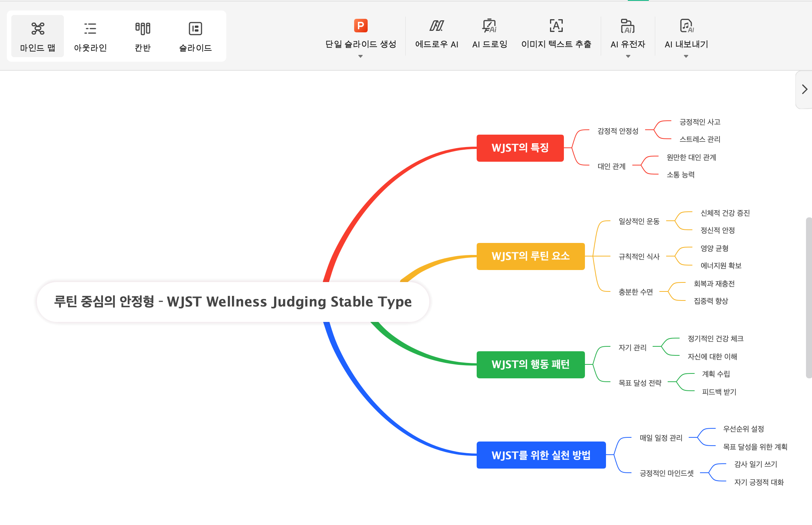Click the AI 내보내기 icon
Image resolution: width=812 pixels, height=525 pixels.
(x=686, y=26)
